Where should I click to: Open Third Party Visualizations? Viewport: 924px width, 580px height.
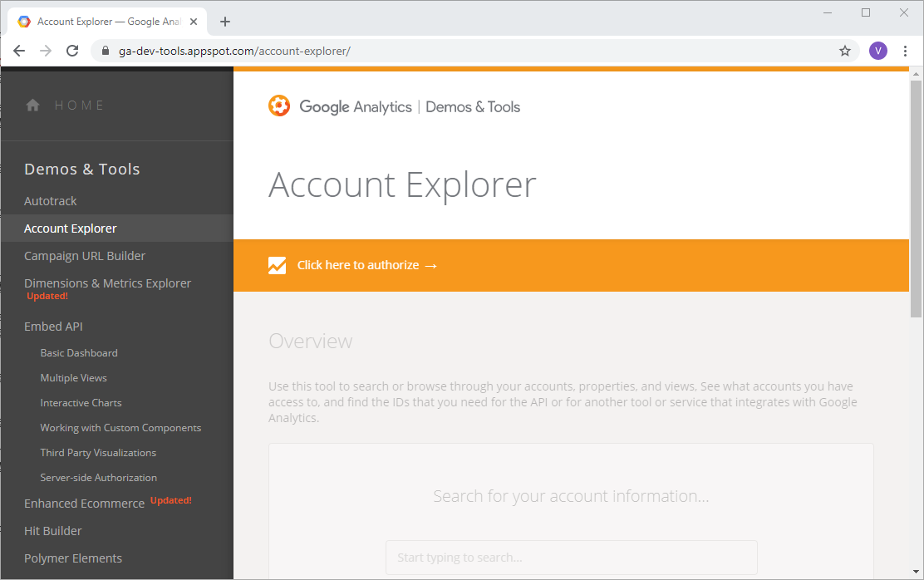pyautogui.click(x=98, y=453)
